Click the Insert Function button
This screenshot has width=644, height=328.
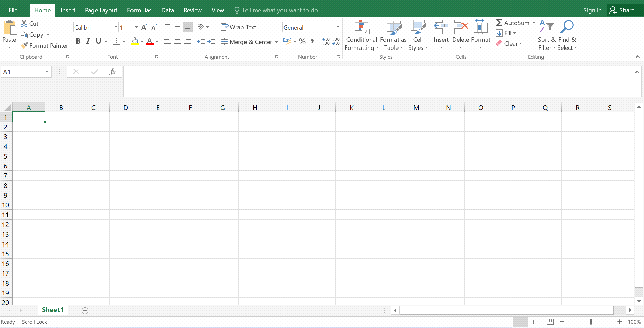[112, 71]
